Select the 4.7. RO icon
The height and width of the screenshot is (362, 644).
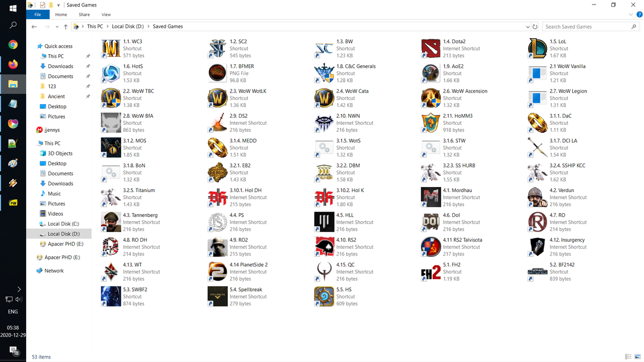coord(537,222)
